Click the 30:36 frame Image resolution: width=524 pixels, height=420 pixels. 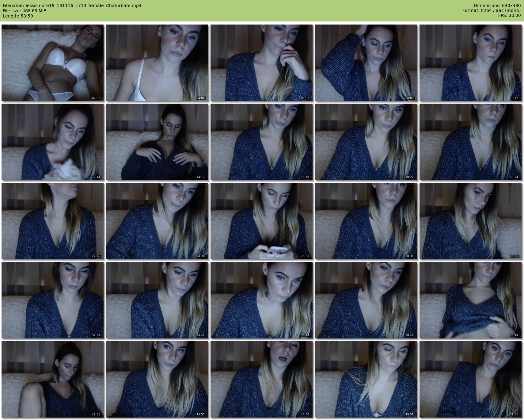pos(470,221)
